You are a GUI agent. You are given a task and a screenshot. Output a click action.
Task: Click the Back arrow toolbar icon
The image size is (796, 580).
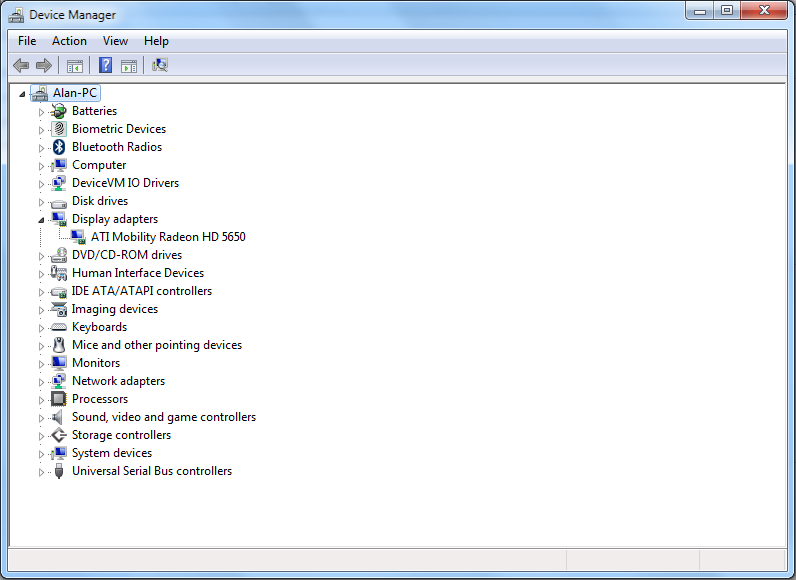point(21,65)
